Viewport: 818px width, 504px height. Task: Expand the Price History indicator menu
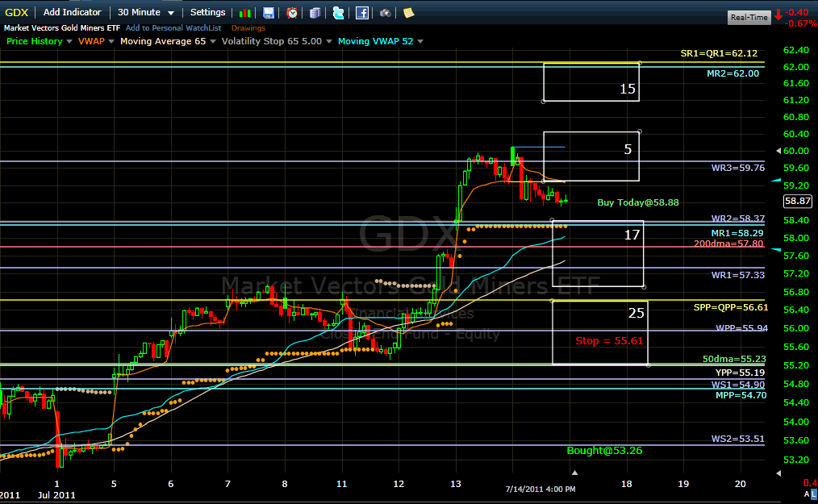click(x=69, y=41)
